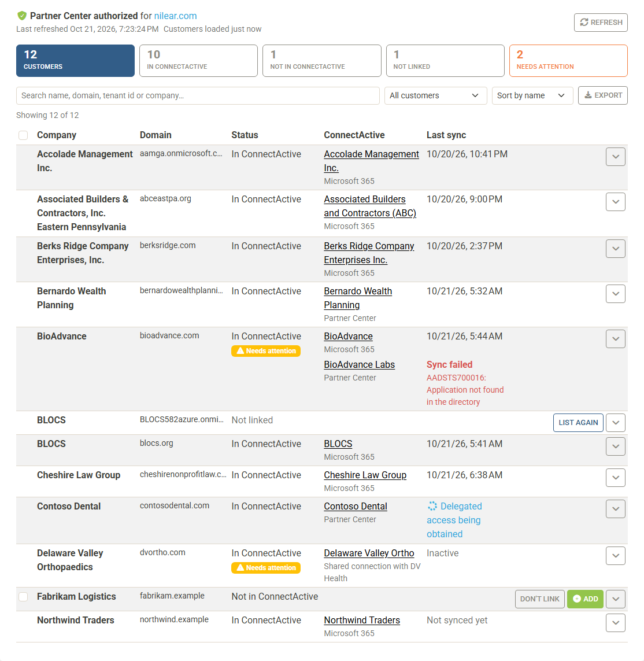Expand the Accolade Management Inc. row
The image size is (644, 661).
tap(615, 157)
